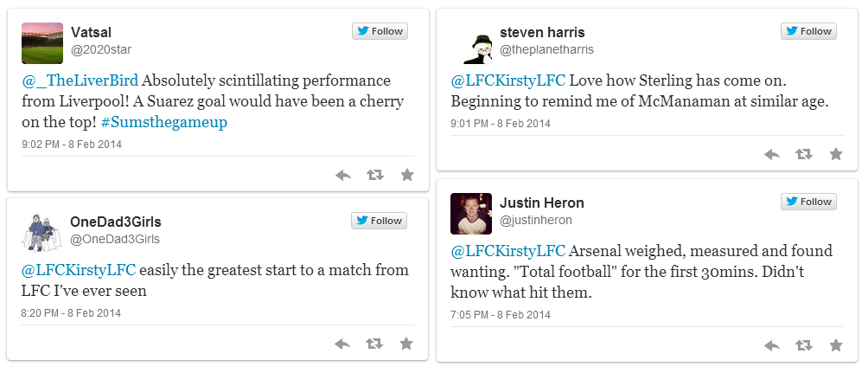Favorite Vatsal's tweet with star icon
Image resolution: width=868 pixels, height=373 pixels.
(x=406, y=175)
